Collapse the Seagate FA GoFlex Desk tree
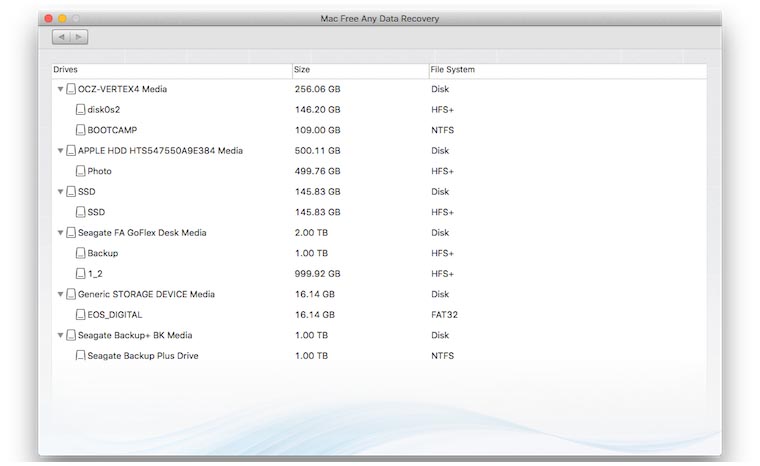 point(60,233)
